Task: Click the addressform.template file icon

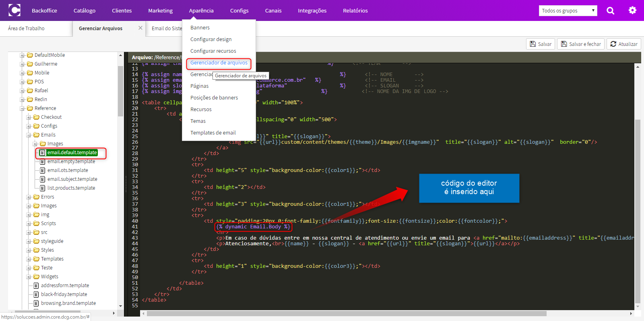Action: pyautogui.click(x=36, y=286)
